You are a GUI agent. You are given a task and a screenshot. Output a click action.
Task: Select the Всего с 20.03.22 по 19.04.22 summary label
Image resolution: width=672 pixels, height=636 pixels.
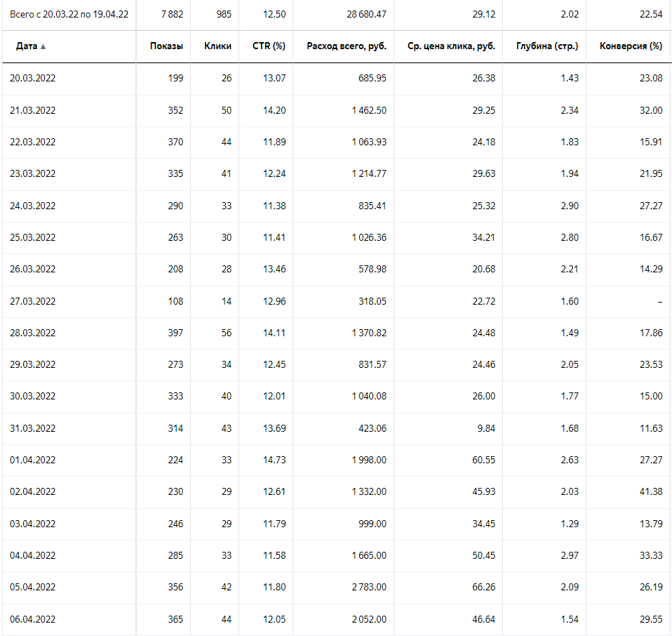tap(69, 14)
